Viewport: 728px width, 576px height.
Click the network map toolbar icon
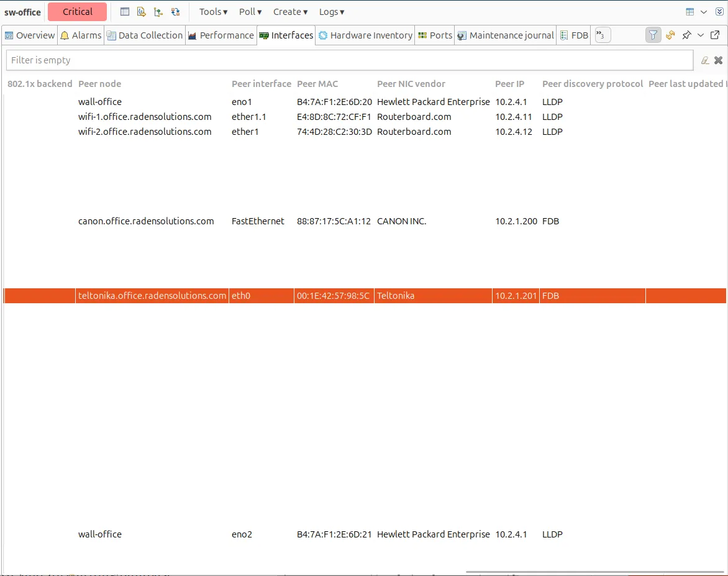[158, 12]
